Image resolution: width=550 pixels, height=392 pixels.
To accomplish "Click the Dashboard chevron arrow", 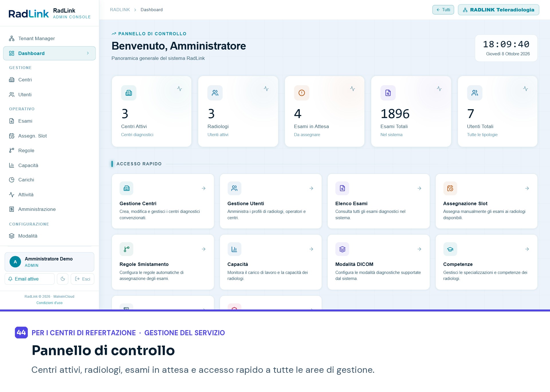I will click(x=88, y=53).
